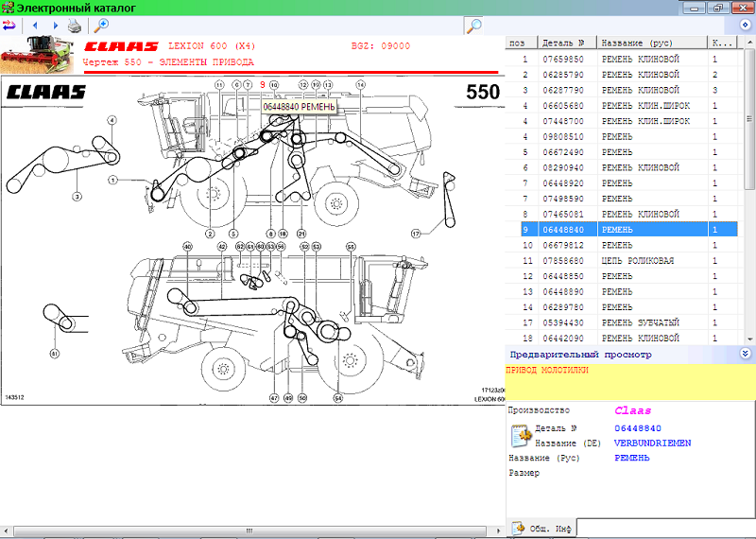756x539 pixels.
Task: Click the horizontal scrollbar thumb at the bottom
Action: point(249,530)
